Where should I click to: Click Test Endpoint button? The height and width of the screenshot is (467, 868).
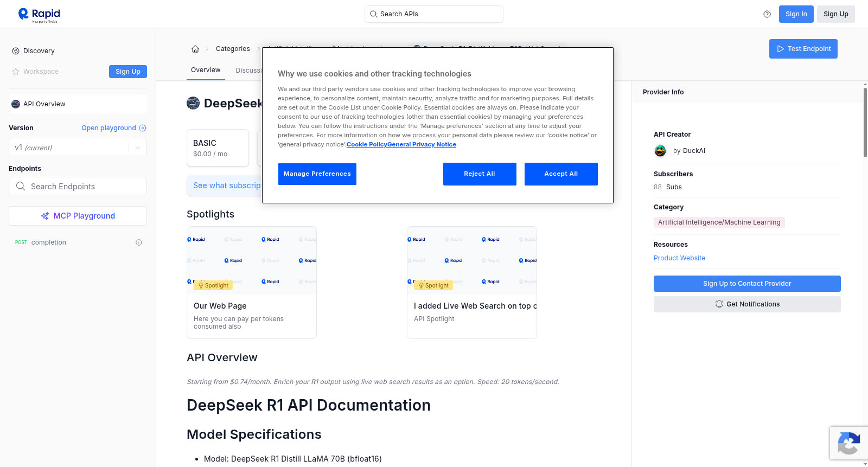(x=803, y=49)
